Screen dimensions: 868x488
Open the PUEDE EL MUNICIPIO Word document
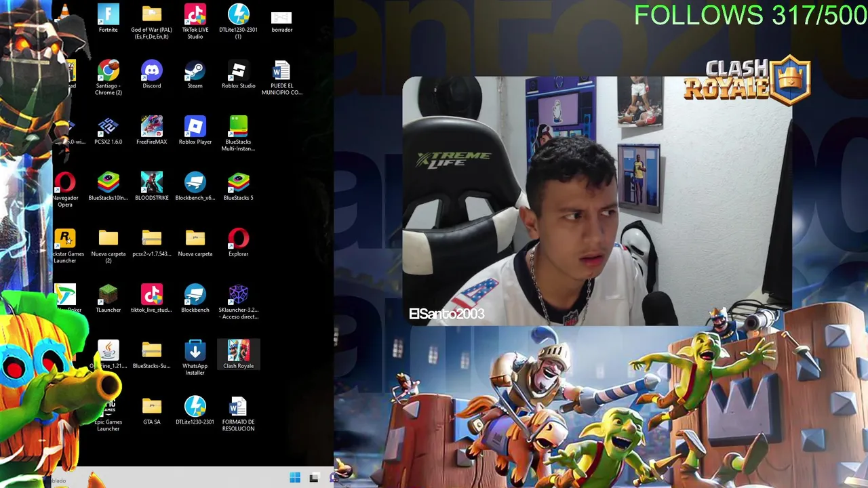[x=282, y=77]
